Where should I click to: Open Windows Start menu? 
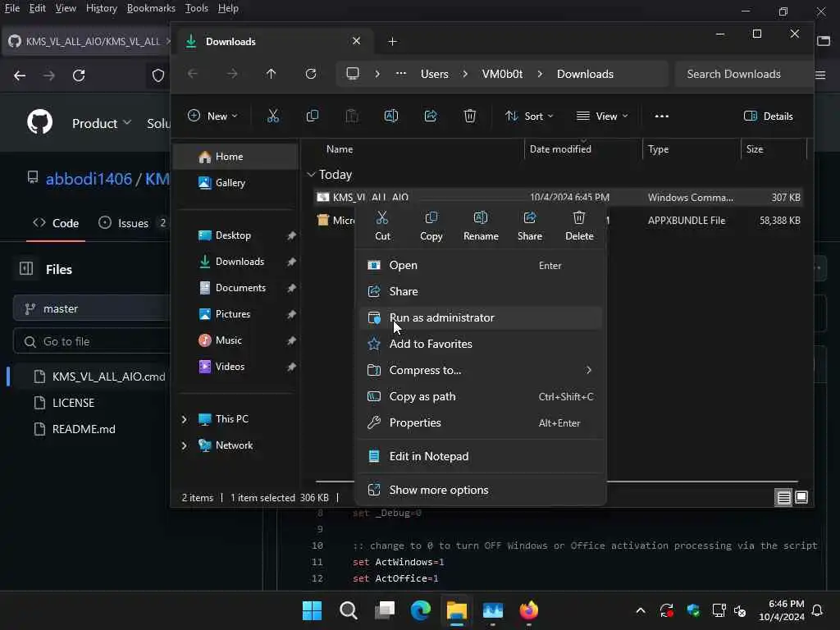312,610
